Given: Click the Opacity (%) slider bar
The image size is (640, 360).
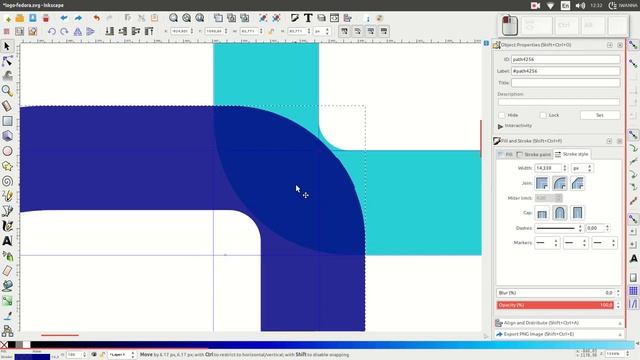Looking at the screenshot, I should click(555, 305).
